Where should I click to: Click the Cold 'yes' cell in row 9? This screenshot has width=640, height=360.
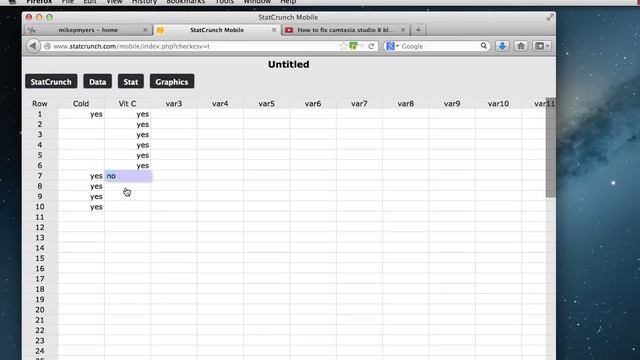point(81,197)
